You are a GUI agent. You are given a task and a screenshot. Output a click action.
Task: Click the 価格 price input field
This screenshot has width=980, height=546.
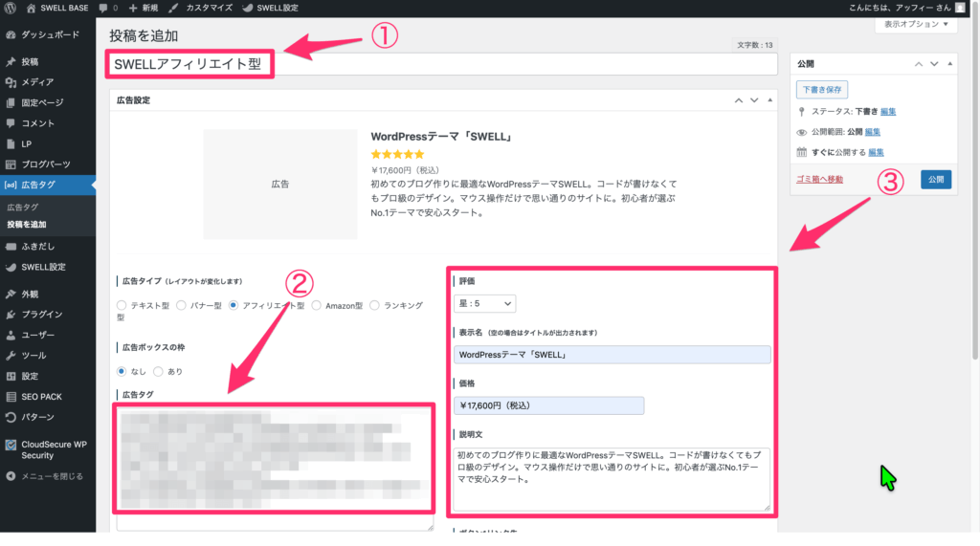pos(548,405)
